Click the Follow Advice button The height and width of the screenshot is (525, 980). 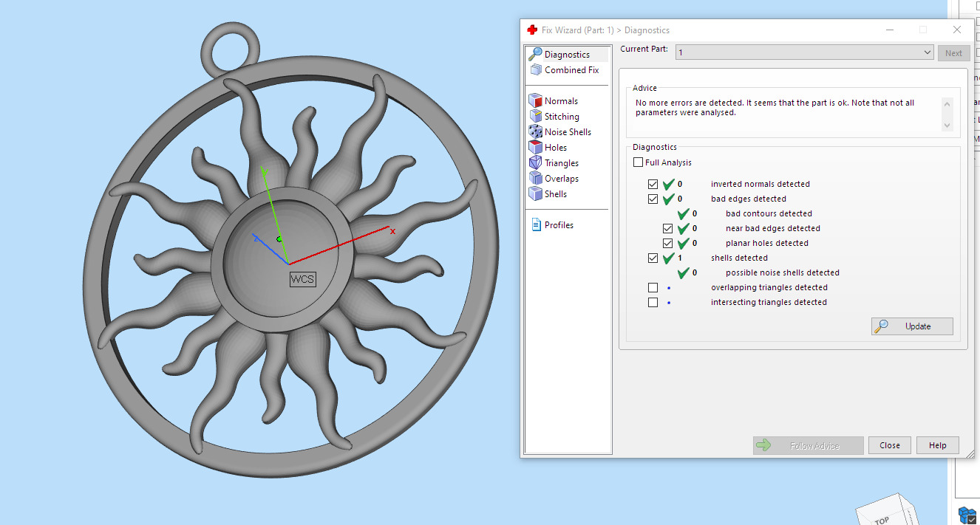(x=808, y=445)
